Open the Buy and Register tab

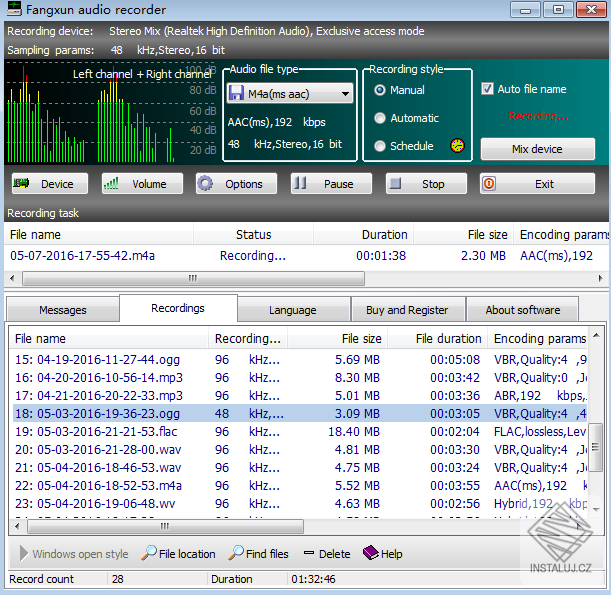[x=408, y=310]
